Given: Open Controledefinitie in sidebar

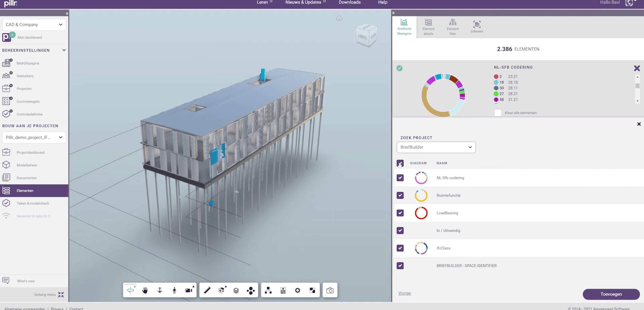Looking at the screenshot, I should pyautogui.click(x=30, y=114).
